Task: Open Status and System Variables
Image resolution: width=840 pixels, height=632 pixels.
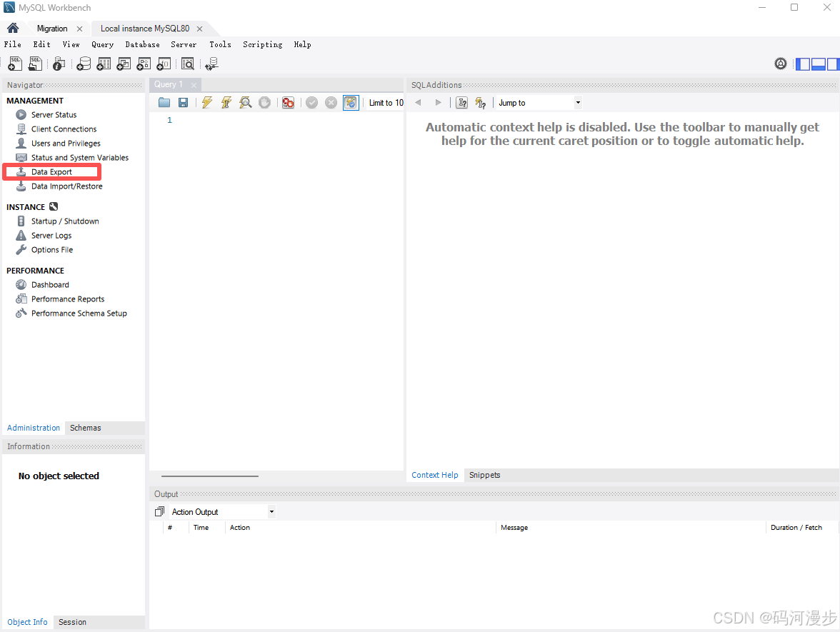Action: pyautogui.click(x=80, y=157)
